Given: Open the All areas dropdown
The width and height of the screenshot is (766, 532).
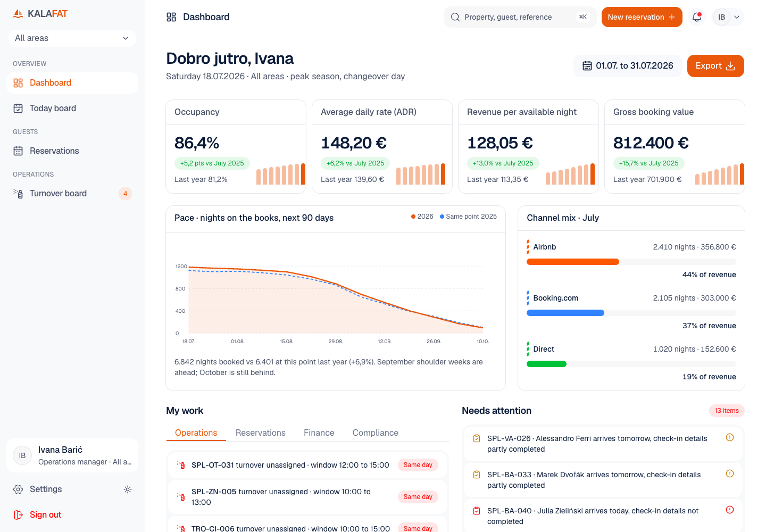Looking at the screenshot, I should click(72, 38).
